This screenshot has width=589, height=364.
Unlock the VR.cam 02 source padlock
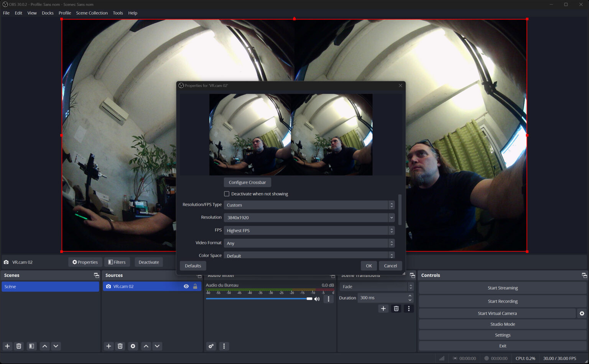[x=195, y=286]
